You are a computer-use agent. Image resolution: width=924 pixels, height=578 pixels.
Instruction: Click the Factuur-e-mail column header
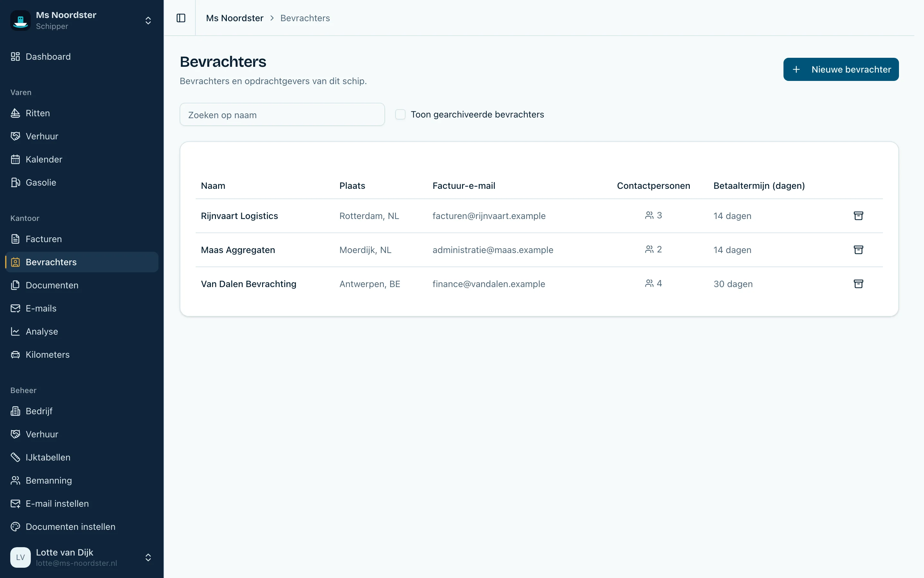pos(464,185)
